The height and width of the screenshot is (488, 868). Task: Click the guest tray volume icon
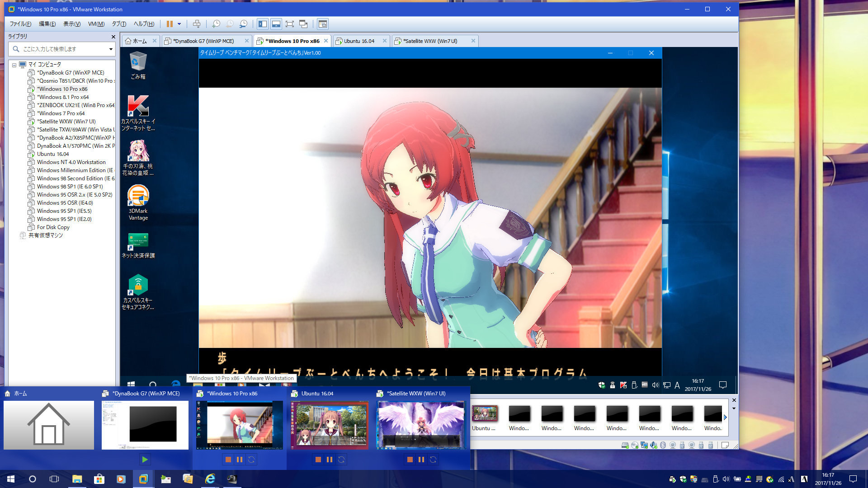[x=656, y=385]
